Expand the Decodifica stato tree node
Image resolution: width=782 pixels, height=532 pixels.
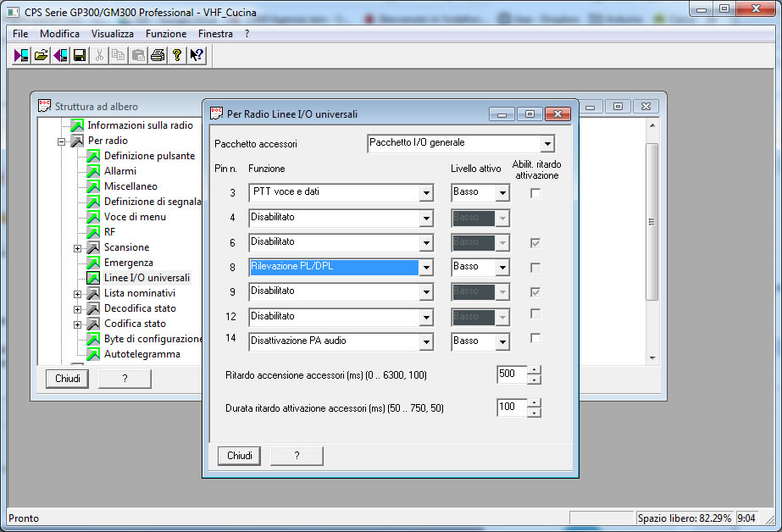click(77, 309)
